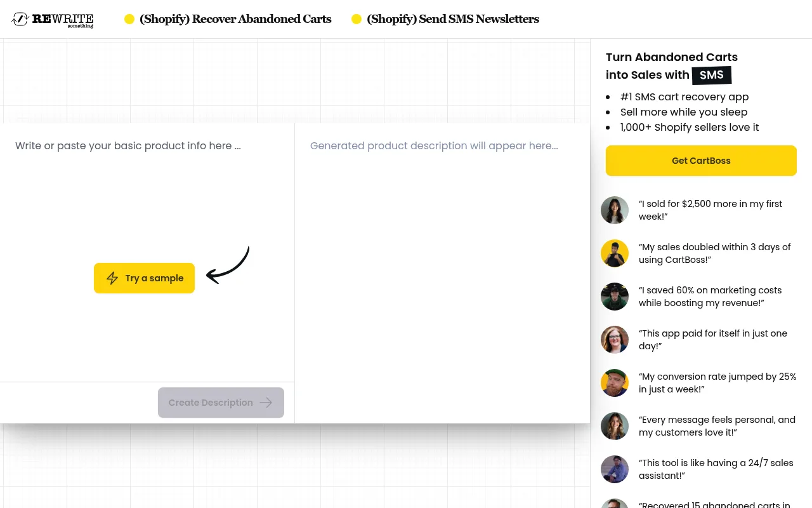Click avatar beside "I saved 60%" testimonial
812x508 pixels.
[615, 297]
